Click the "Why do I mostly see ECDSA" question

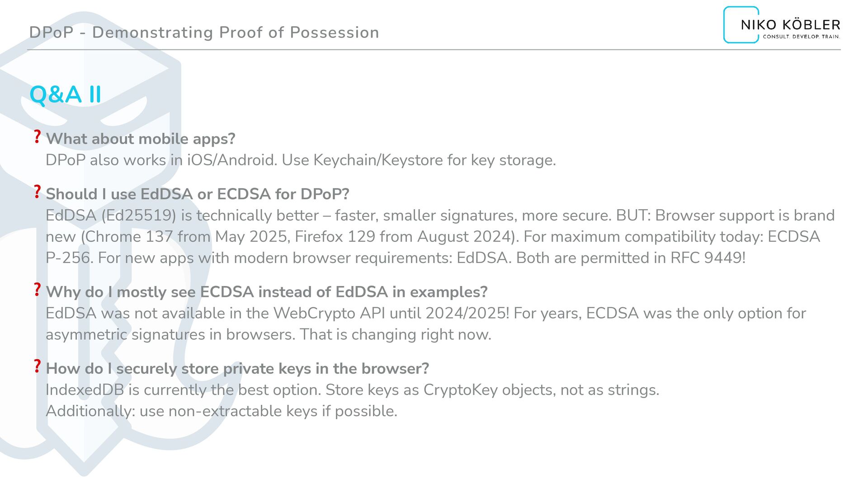[x=267, y=292]
